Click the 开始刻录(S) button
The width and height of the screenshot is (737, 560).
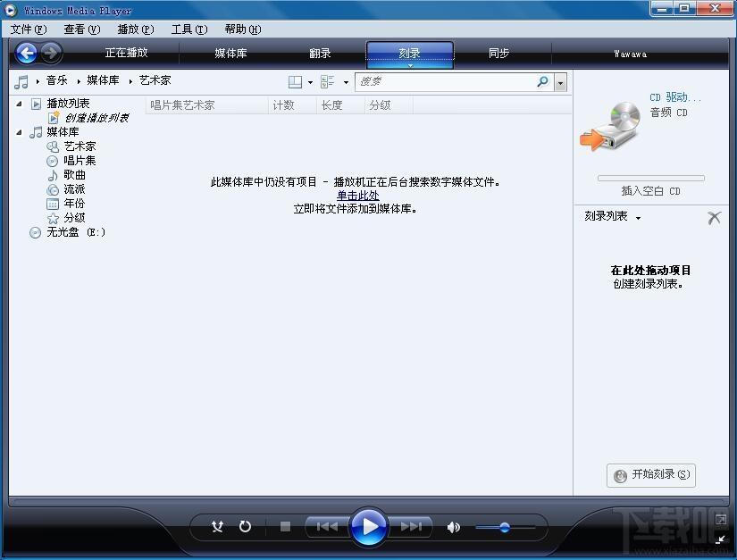click(651, 475)
